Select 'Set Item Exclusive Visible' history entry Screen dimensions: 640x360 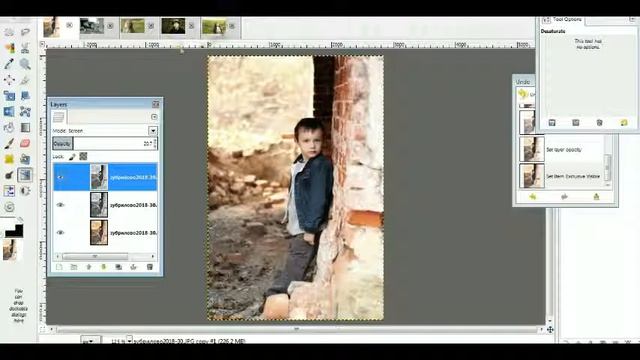[561, 176]
